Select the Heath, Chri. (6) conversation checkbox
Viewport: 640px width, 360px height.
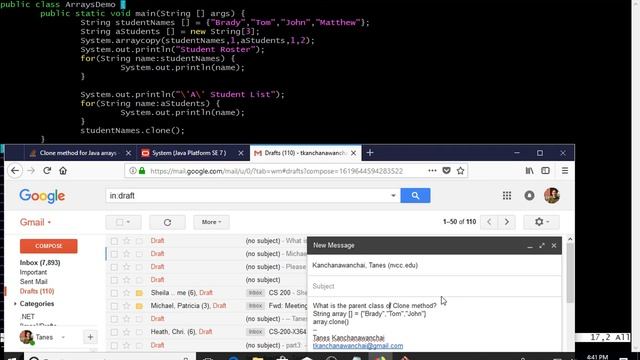click(x=114, y=332)
